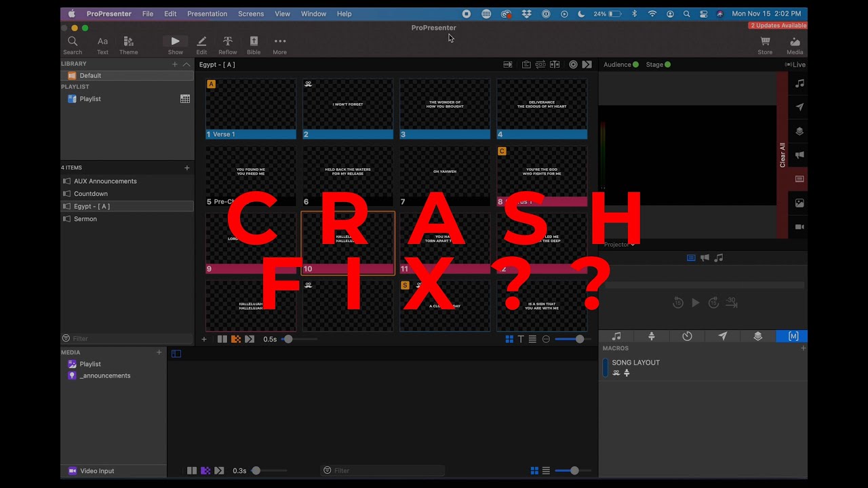
Task: Open the Store
Action: click(765, 45)
